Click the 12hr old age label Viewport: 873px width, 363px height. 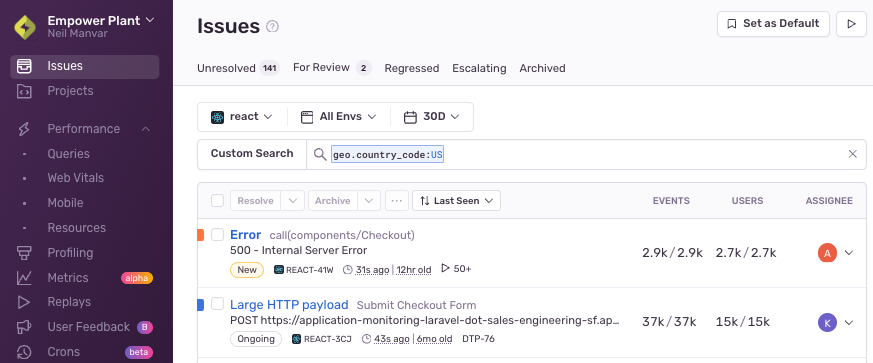414,269
